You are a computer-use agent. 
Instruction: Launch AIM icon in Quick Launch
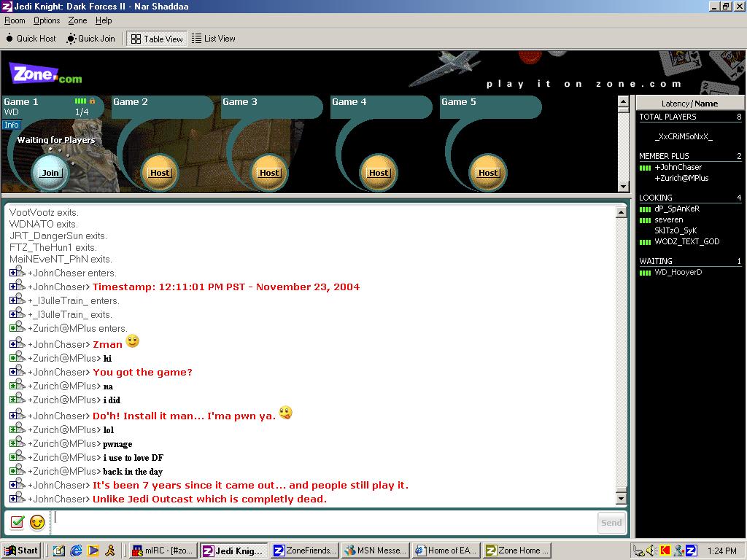(110, 551)
